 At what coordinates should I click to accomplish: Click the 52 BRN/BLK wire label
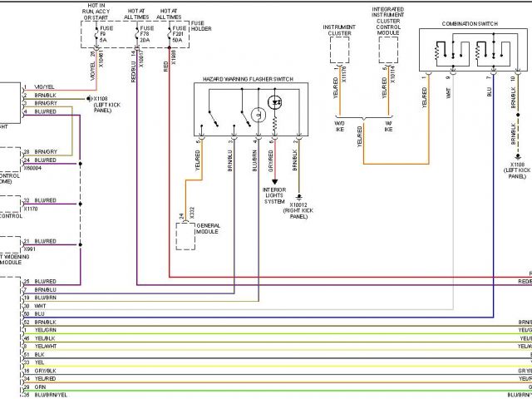coord(40,321)
